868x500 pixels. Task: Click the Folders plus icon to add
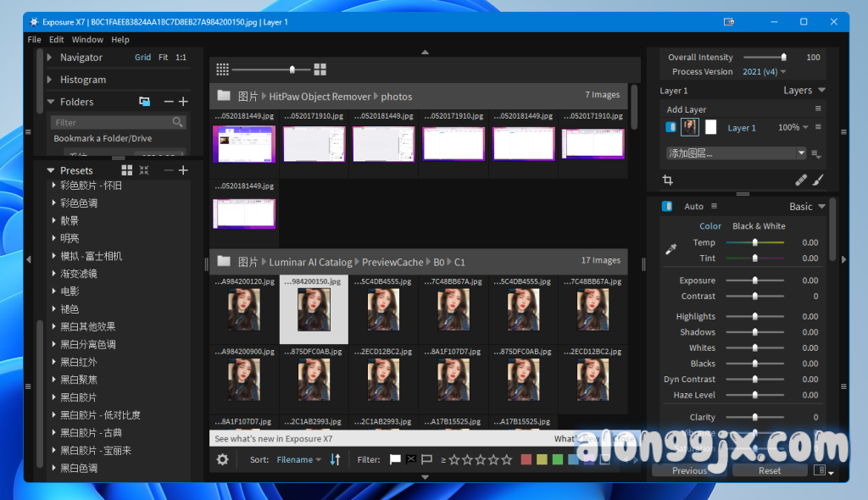point(183,102)
